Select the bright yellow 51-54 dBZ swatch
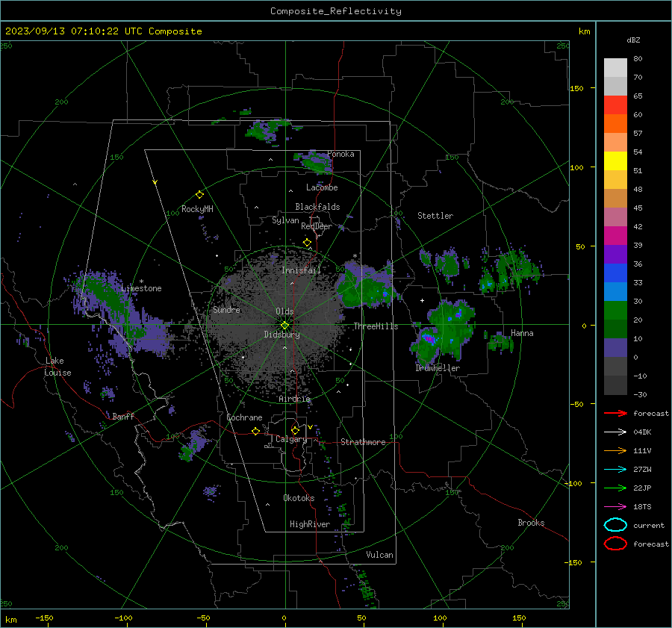672x628 pixels. [615, 161]
